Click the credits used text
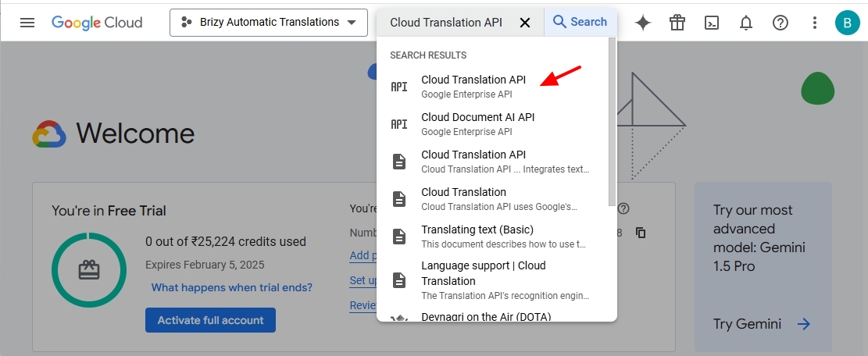The width and height of the screenshot is (868, 356). (226, 241)
